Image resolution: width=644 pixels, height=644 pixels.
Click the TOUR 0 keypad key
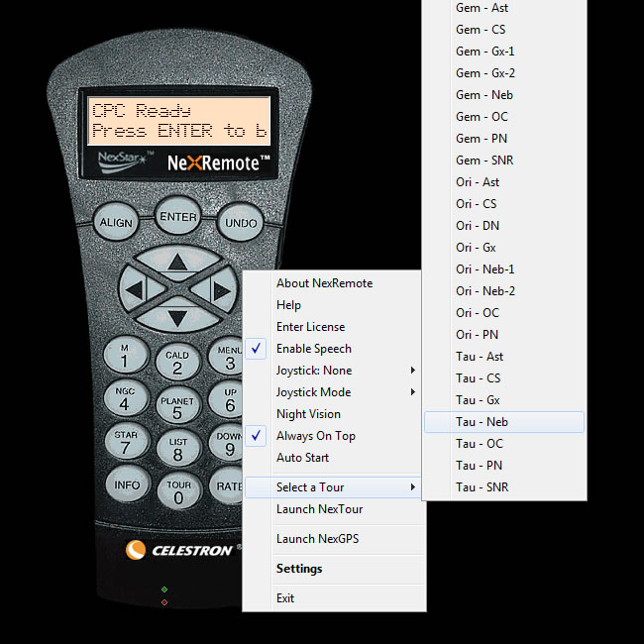(178, 491)
